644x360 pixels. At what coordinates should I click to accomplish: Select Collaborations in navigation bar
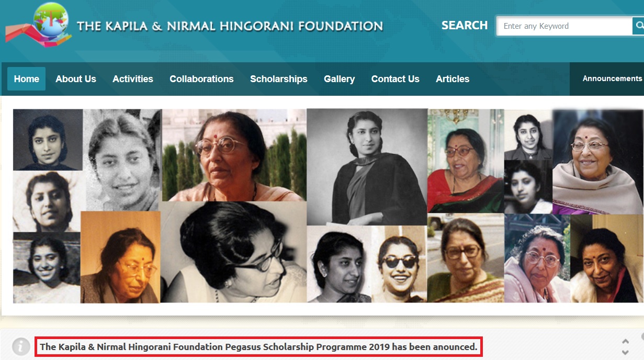click(201, 79)
